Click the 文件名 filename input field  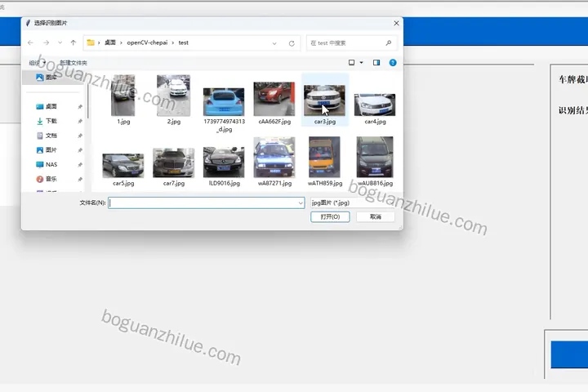click(x=203, y=203)
